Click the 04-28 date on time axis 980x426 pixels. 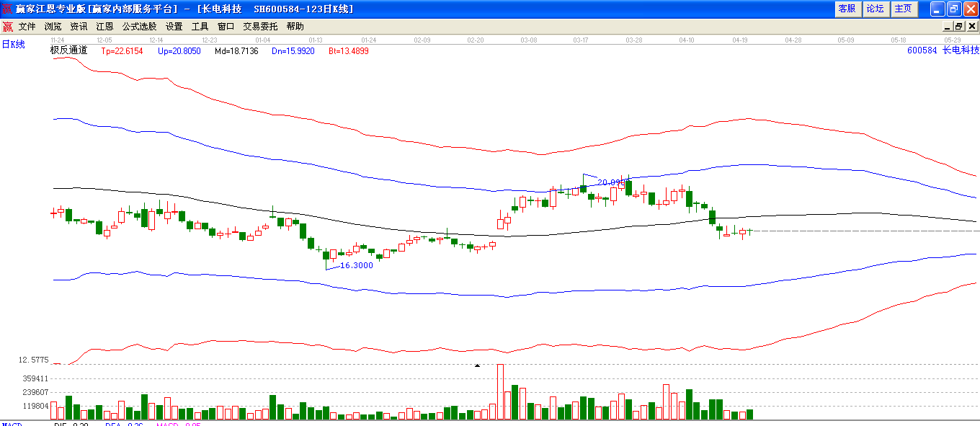pos(793,40)
